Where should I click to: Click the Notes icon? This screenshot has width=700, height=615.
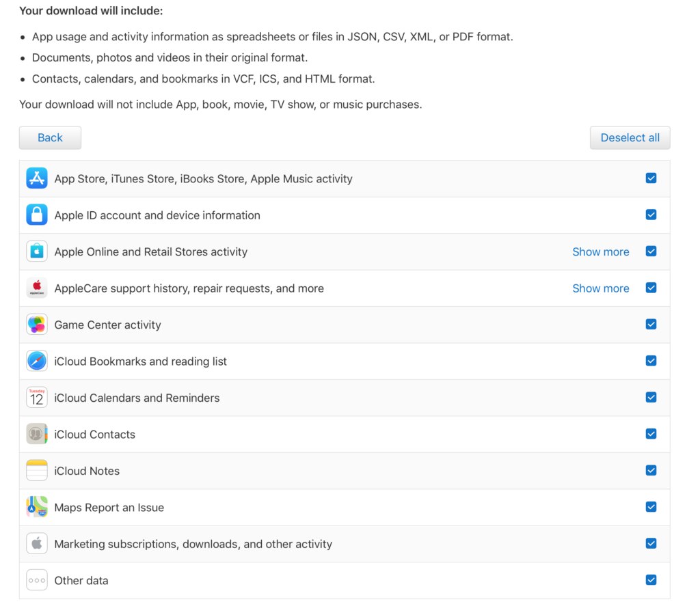coord(37,471)
